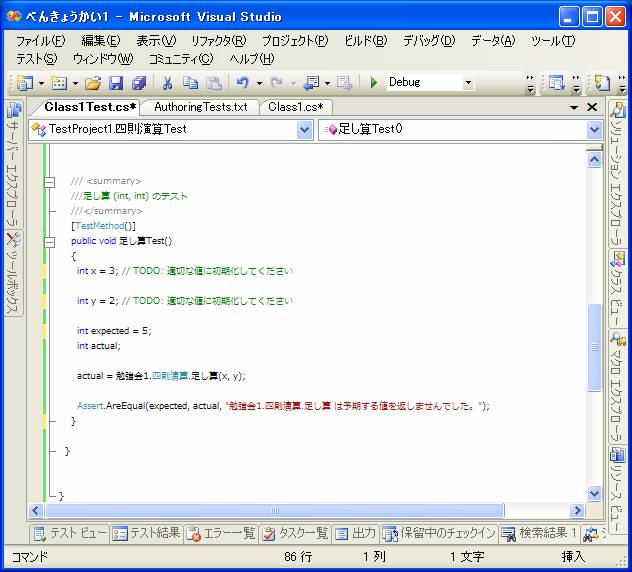Open the TestProject1.四則演算Test class dropdown

(305, 129)
